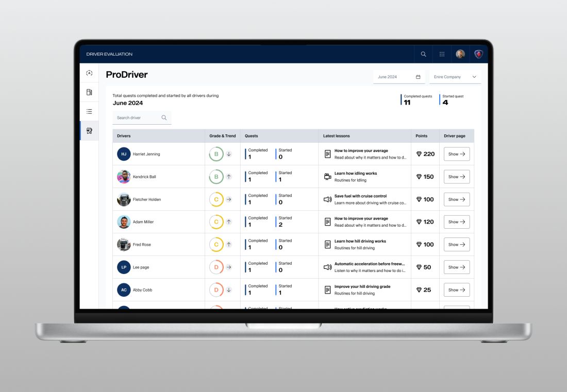Open lesson 'Improve your hill driving grade'
Image resolution: width=567 pixels, height=392 pixels.
coord(362,286)
